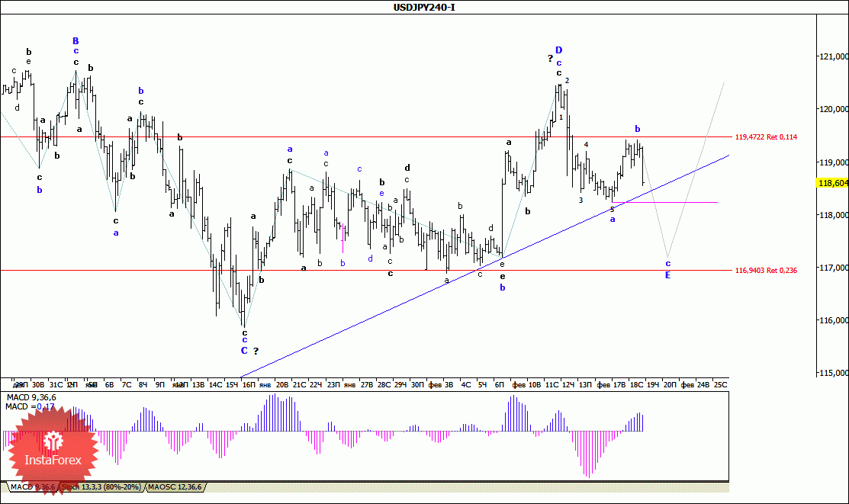Click the 121,000 price axis label
Screen dimensions: 849x504
click(833, 56)
